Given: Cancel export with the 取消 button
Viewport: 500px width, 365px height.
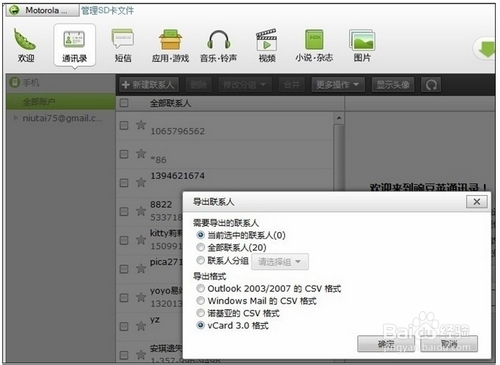Looking at the screenshot, I should pyautogui.click(x=449, y=344).
